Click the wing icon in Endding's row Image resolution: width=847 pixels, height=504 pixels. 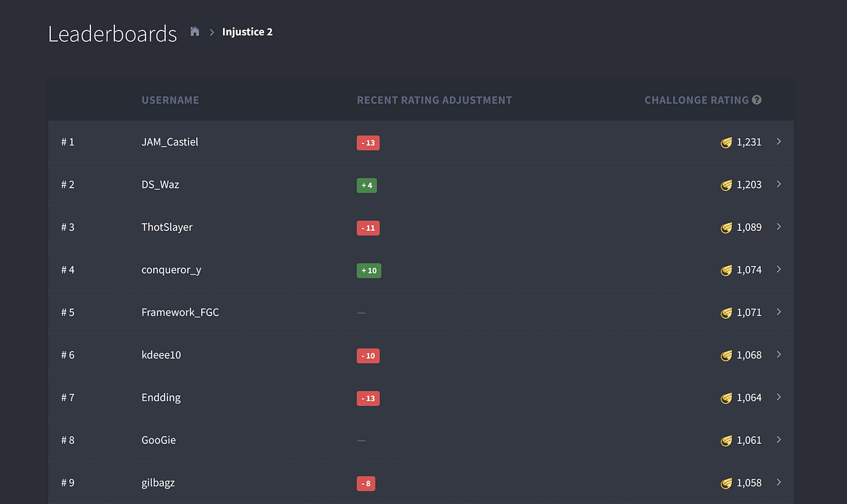[726, 398]
